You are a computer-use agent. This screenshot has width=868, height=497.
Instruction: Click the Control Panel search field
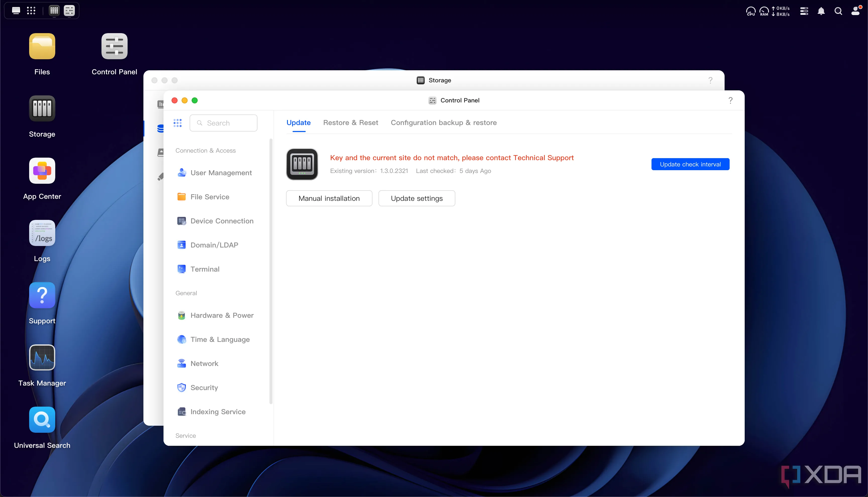[223, 123]
